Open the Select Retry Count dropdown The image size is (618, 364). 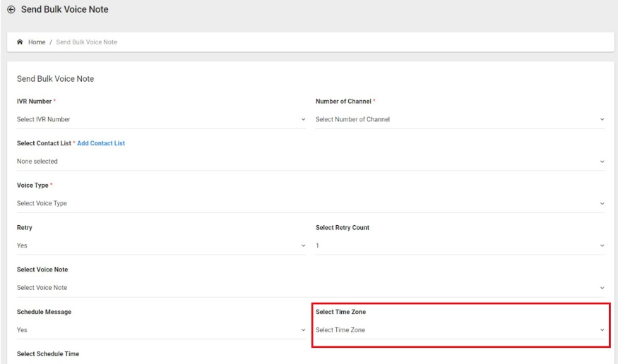pos(460,245)
